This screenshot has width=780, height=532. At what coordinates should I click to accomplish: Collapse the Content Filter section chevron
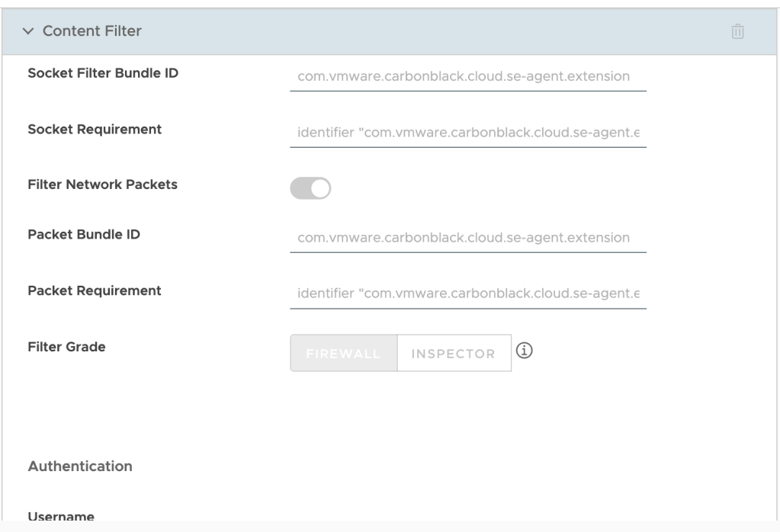click(x=29, y=31)
